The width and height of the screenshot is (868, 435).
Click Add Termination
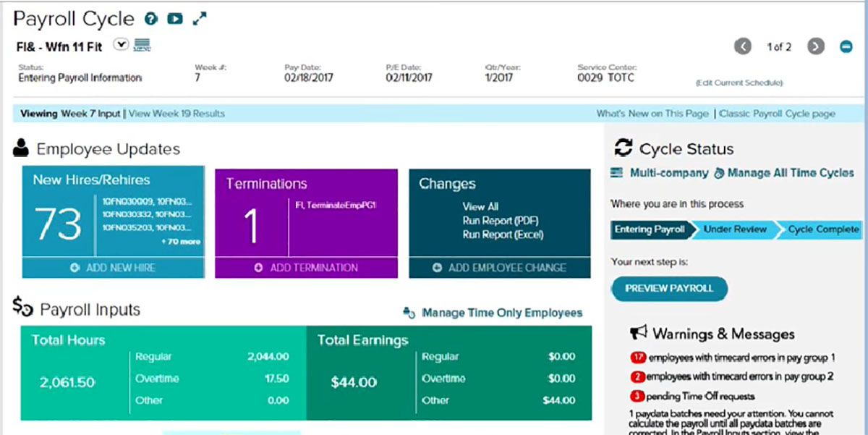coord(306,268)
